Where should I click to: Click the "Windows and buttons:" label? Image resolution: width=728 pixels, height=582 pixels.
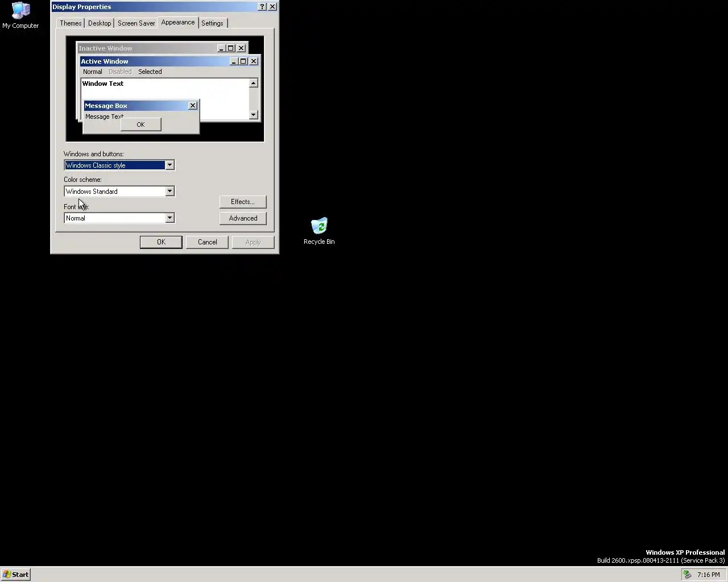[x=94, y=154]
